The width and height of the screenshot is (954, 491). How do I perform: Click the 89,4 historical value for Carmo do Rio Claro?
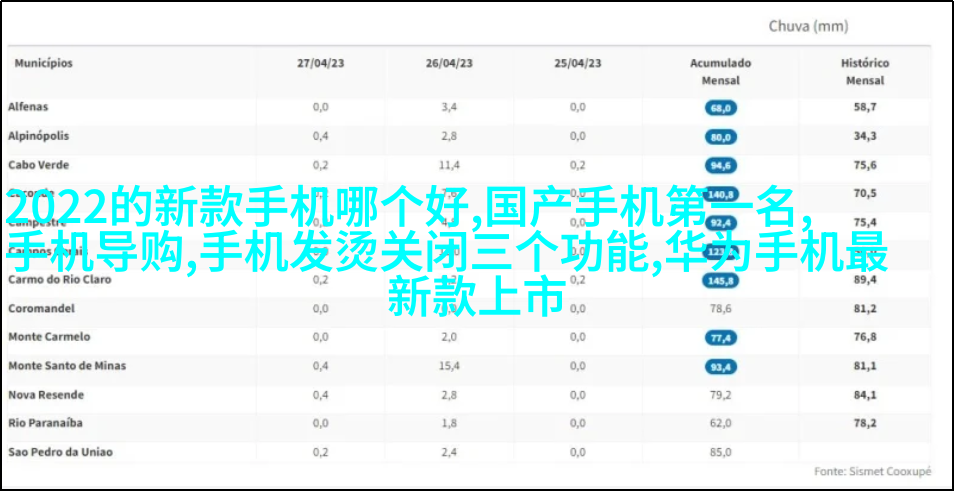pos(865,280)
